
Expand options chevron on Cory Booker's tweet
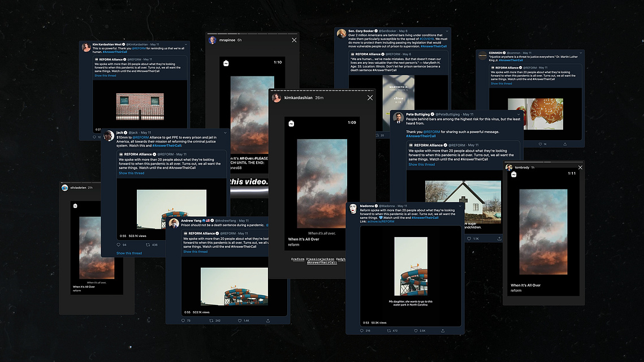[x=447, y=31]
